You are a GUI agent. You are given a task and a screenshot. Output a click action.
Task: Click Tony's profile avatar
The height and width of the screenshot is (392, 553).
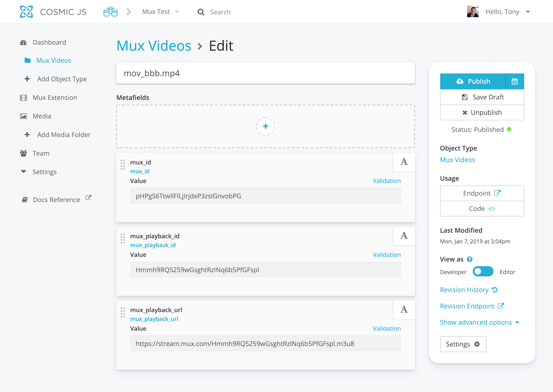click(x=473, y=12)
